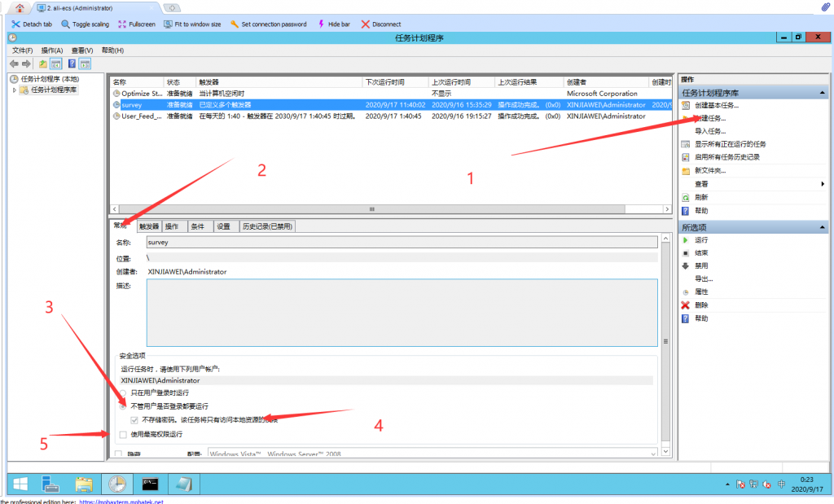Click the green 运行 action for selected task
This screenshot has width=834, height=504.
click(700, 240)
